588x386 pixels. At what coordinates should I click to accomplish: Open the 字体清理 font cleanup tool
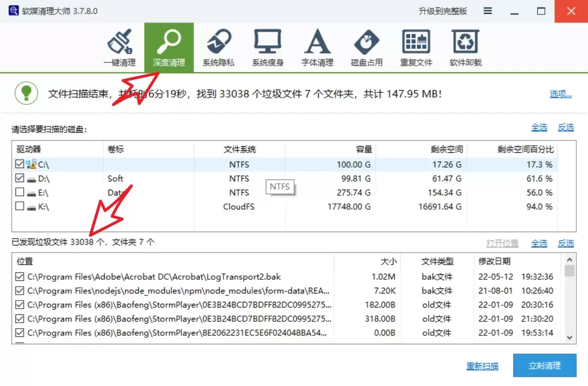[x=317, y=48]
